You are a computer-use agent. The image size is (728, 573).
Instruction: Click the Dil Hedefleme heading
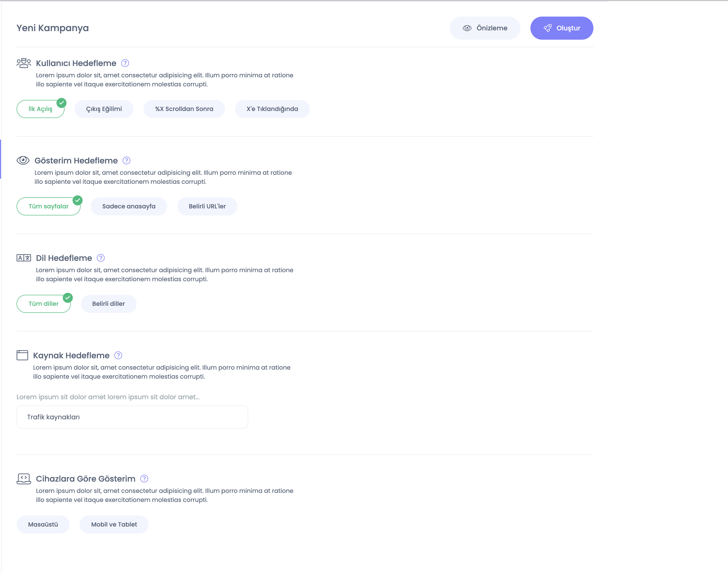[64, 258]
